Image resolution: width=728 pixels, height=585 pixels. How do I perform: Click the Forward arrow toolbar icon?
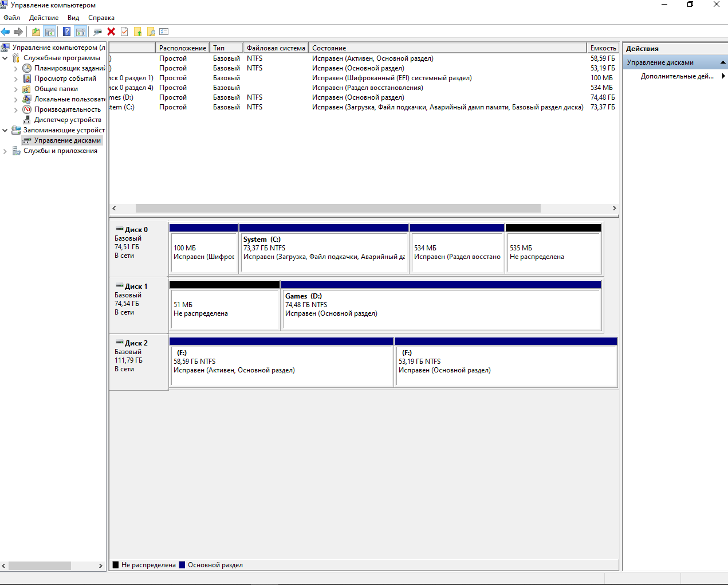(x=18, y=32)
